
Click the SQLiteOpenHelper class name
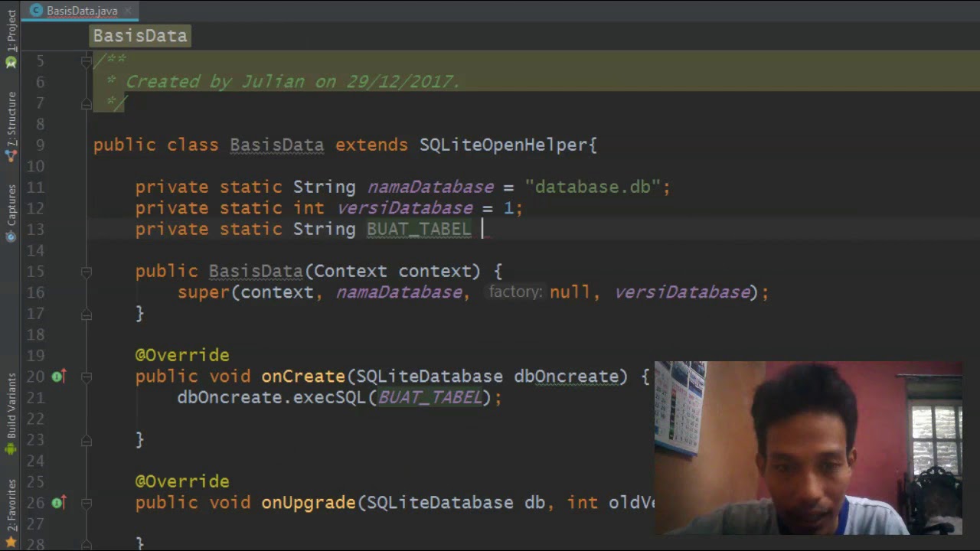503,145
